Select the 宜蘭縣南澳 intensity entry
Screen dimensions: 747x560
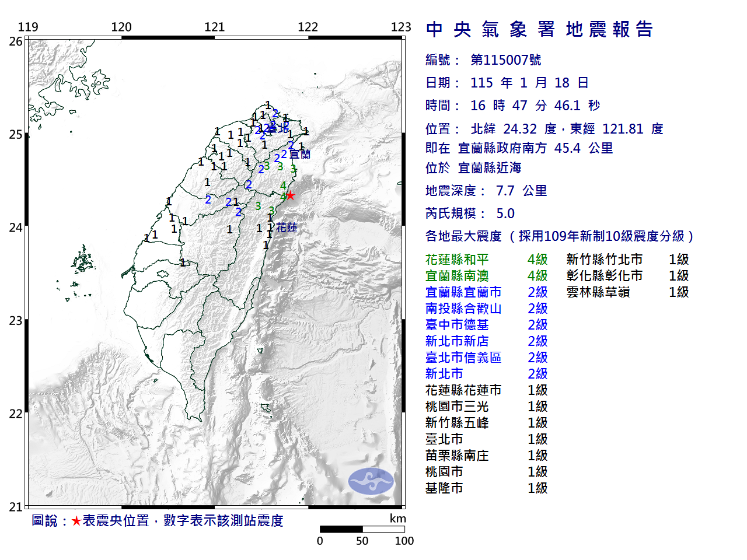[x=486, y=276]
